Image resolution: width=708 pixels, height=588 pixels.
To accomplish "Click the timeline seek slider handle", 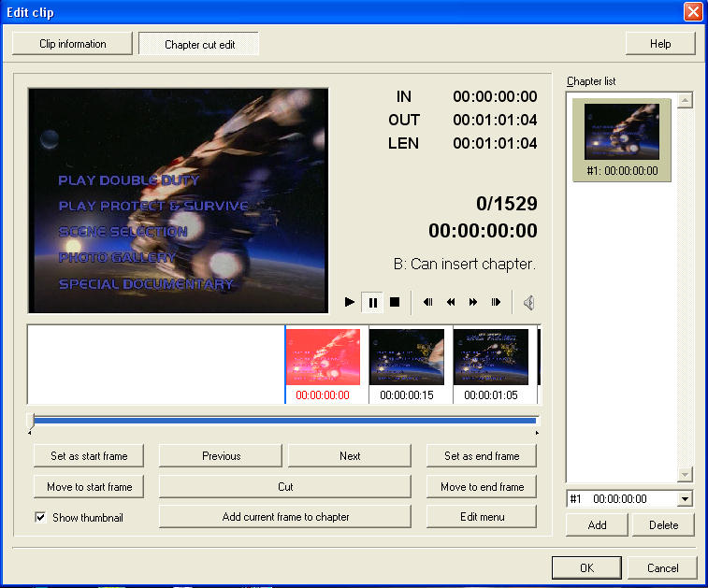I will click(31, 420).
